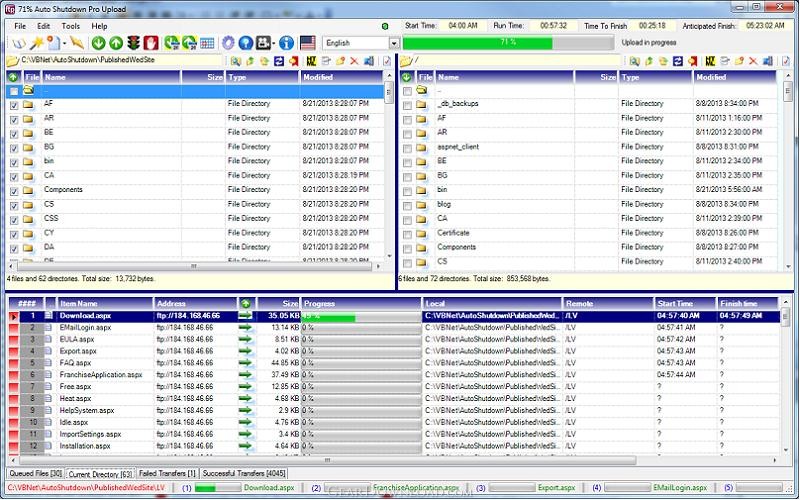
Task: Click the local pane search folder icon
Action: (x=236, y=61)
